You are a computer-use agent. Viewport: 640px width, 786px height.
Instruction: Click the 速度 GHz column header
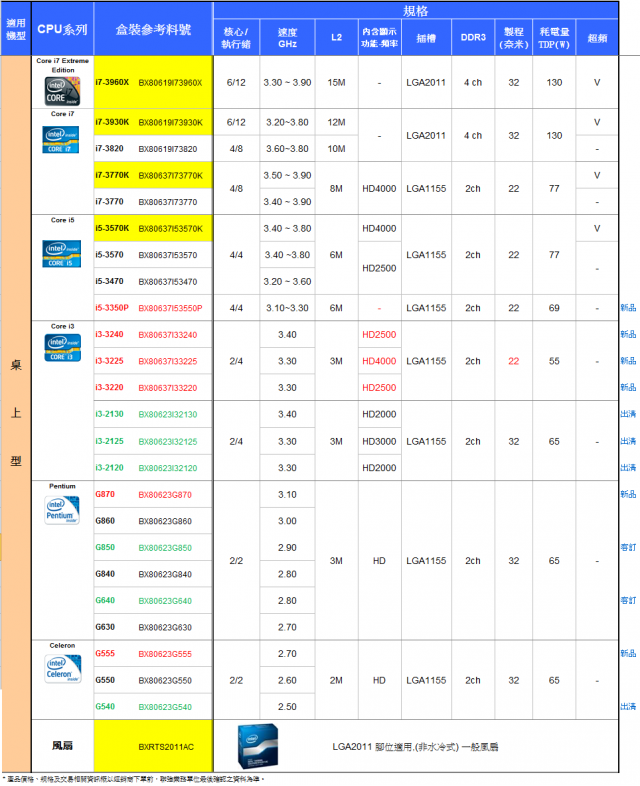pyautogui.click(x=287, y=38)
